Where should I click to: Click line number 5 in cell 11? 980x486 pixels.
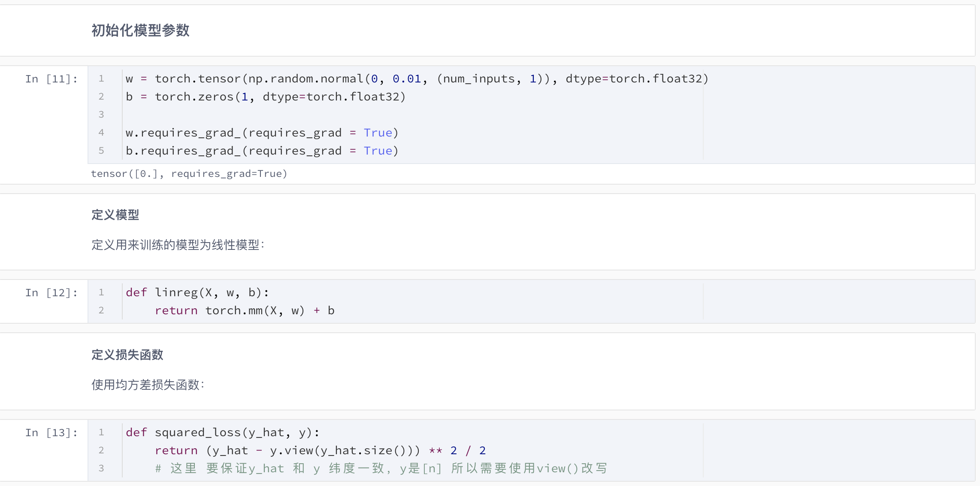(101, 151)
